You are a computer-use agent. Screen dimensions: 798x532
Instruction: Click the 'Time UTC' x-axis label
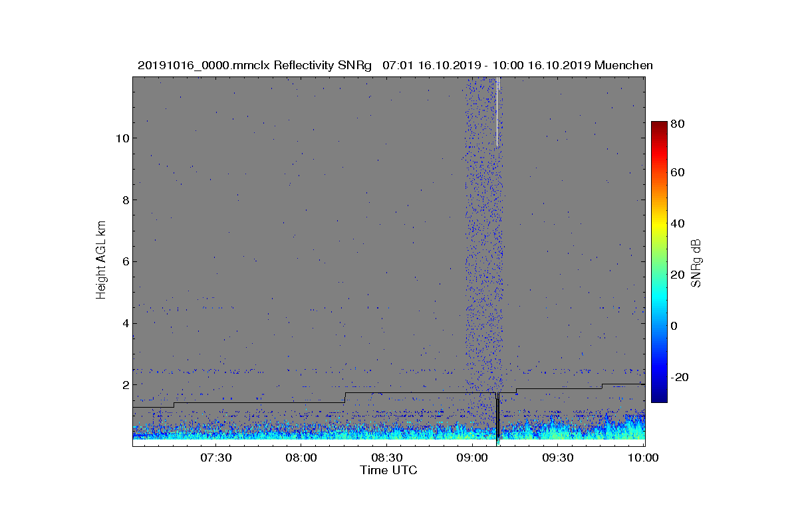click(x=389, y=470)
